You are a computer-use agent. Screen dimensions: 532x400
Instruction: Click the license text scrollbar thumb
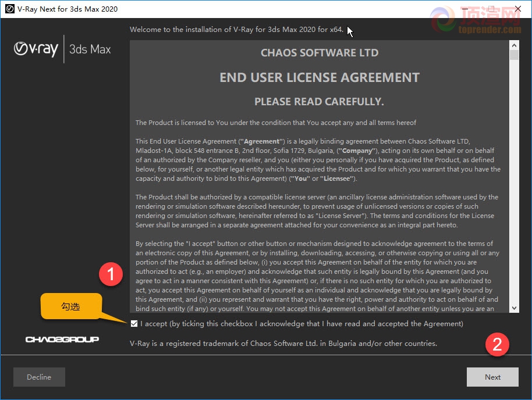514,55
